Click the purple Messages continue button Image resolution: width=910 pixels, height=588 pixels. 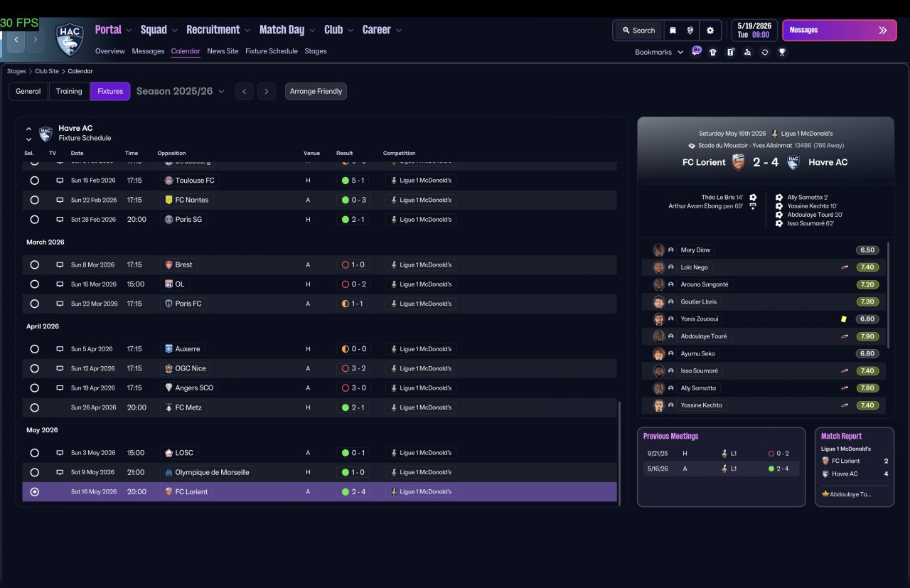click(x=840, y=31)
